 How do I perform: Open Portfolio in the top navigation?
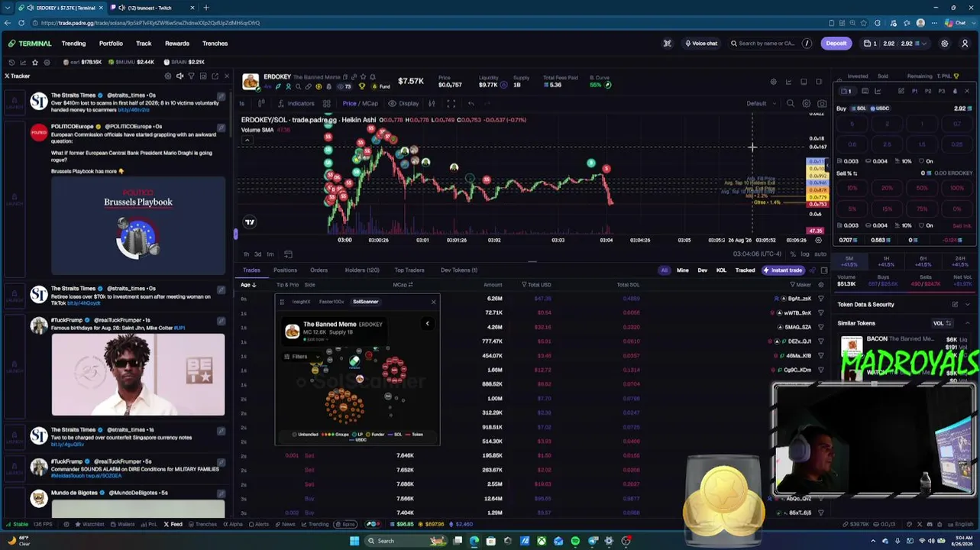click(111, 44)
